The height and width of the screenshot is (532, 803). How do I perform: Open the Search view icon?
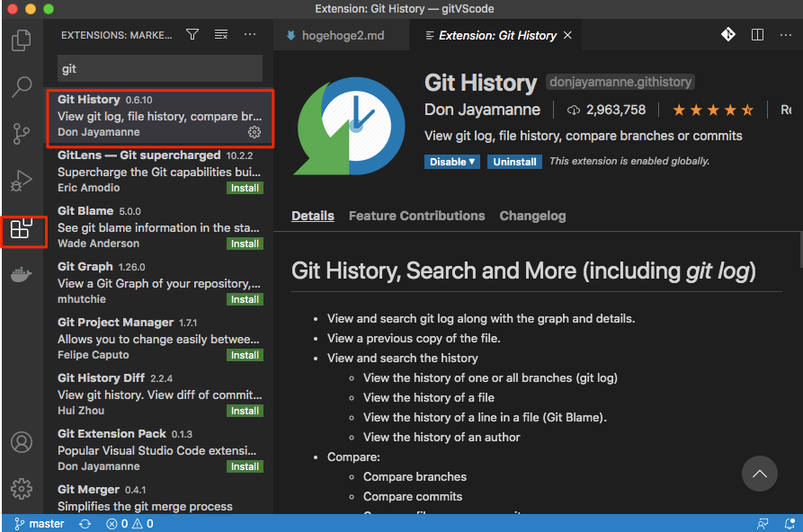click(x=22, y=86)
